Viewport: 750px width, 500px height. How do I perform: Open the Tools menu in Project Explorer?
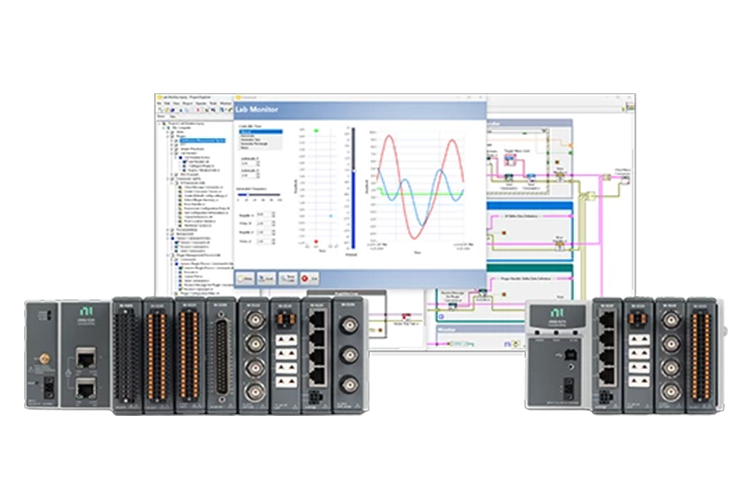(x=212, y=102)
